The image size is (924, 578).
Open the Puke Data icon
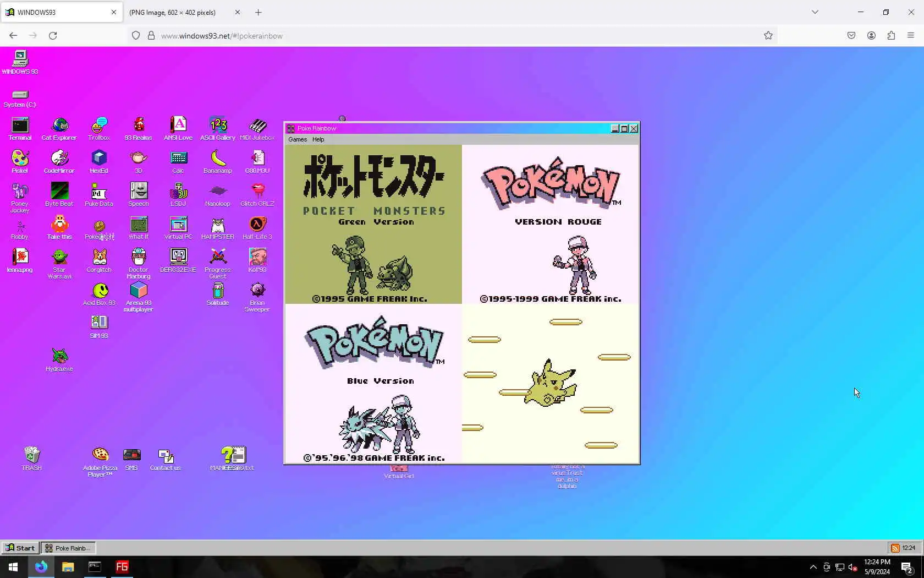point(99,195)
